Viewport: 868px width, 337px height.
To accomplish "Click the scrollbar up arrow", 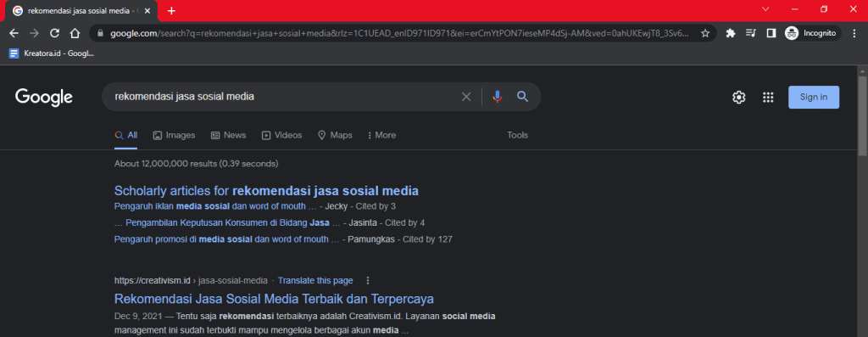I will tap(862, 70).
